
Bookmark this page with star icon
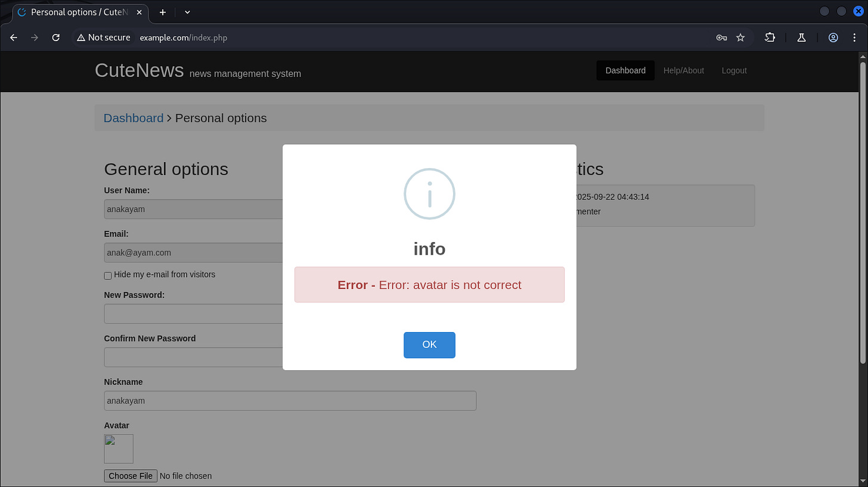tap(740, 38)
